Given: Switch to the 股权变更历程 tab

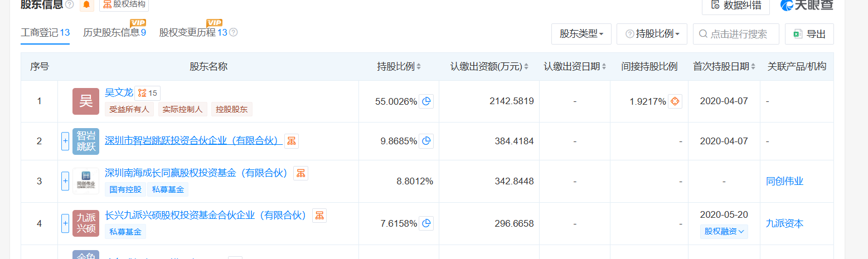Looking at the screenshot, I should (x=193, y=33).
